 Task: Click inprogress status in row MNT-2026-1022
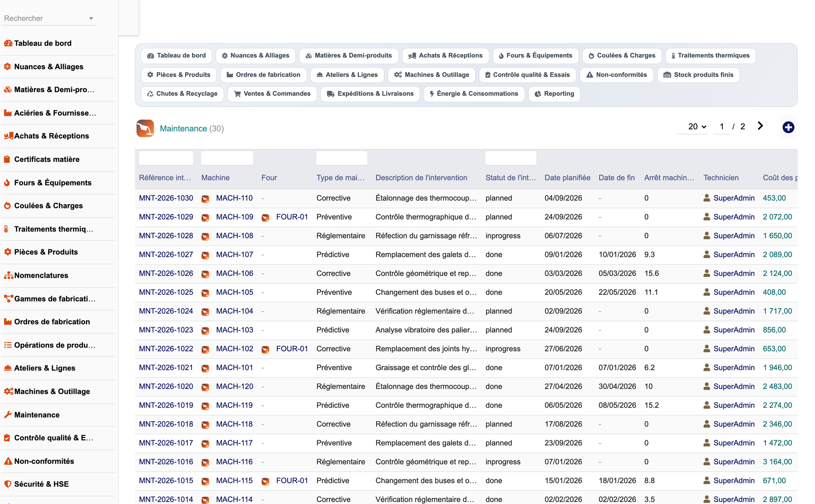pyautogui.click(x=503, y=349)
